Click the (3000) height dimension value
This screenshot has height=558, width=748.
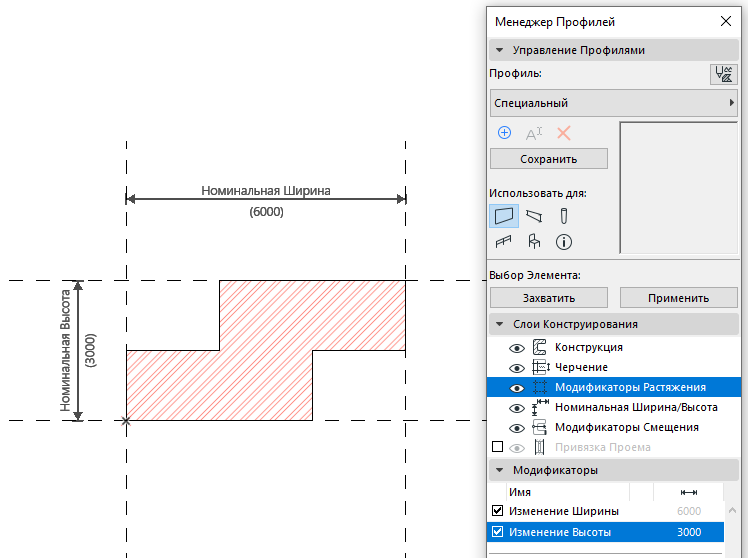click(90, 350)
